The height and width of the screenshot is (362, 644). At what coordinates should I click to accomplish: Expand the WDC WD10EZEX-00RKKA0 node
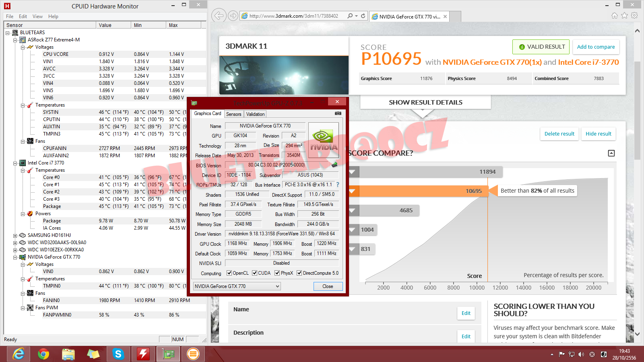15,250
